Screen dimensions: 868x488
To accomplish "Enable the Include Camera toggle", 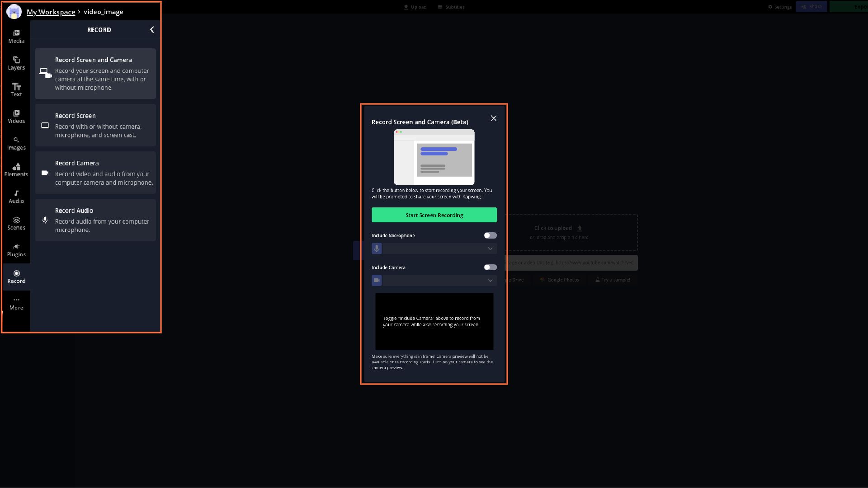I will click(490, 267).
